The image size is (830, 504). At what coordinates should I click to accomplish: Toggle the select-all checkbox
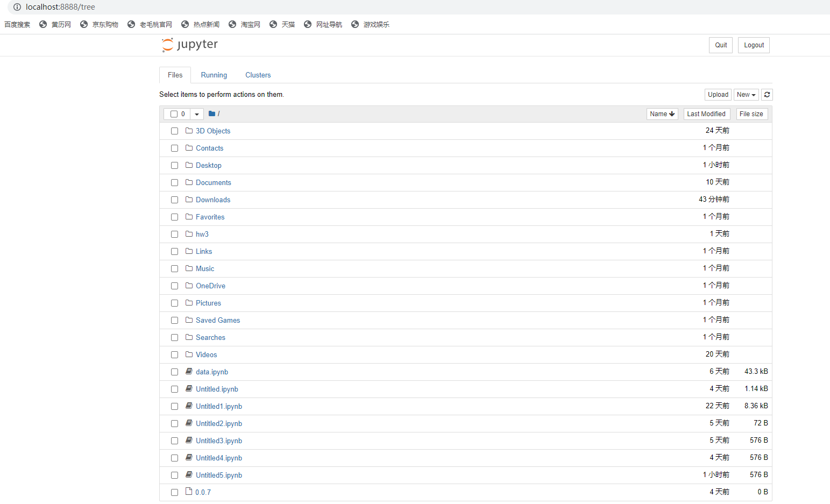pyautogui.click(x=173, y=114)
